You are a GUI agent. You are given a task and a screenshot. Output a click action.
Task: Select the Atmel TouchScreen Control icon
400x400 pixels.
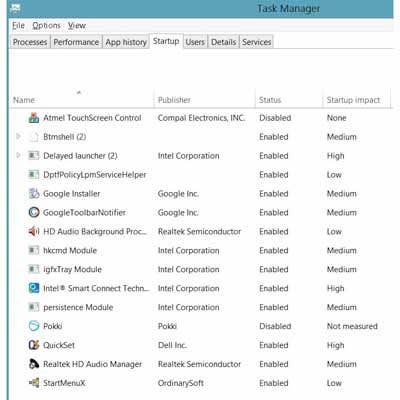pyautogui.click(x=34, y=118)
